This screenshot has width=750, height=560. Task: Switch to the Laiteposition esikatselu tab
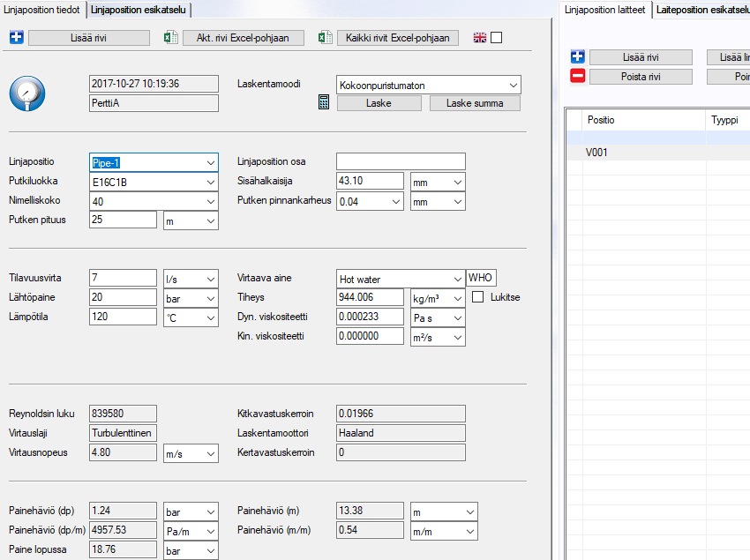[x=702, y=10]
